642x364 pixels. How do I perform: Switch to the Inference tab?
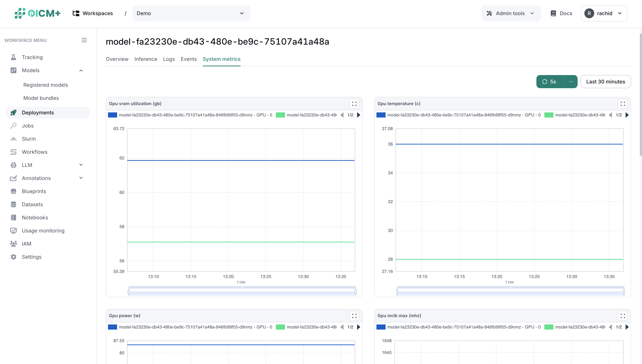pyautogui.click(x=146, y=59)
